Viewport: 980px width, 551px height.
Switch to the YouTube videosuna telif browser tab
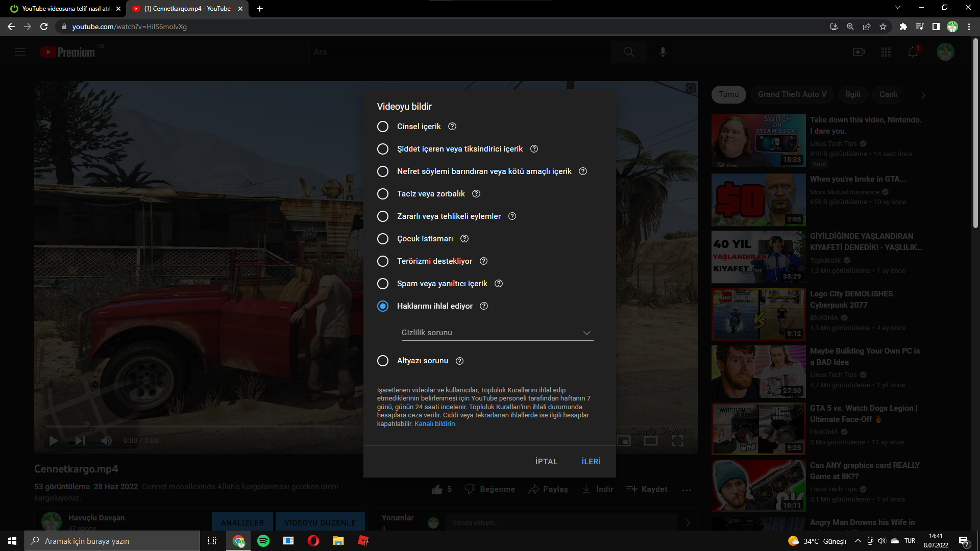65,9
